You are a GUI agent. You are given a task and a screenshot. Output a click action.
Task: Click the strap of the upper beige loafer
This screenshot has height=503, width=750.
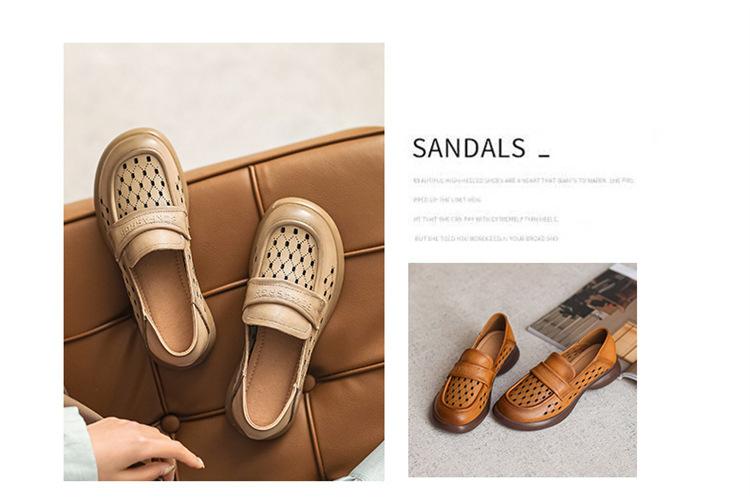point(149,230)
